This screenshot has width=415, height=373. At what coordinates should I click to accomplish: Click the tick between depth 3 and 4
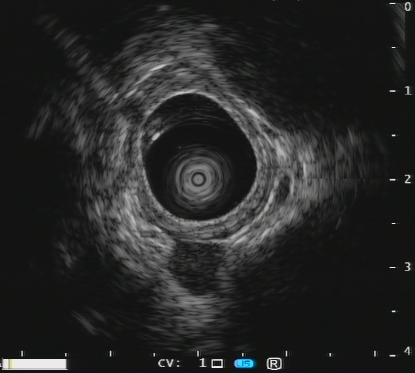coord(394,311)
